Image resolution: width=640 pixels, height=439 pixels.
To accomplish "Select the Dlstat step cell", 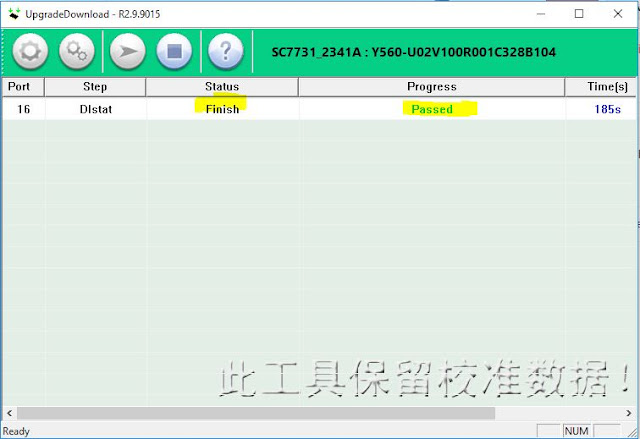I will (96, 109).
